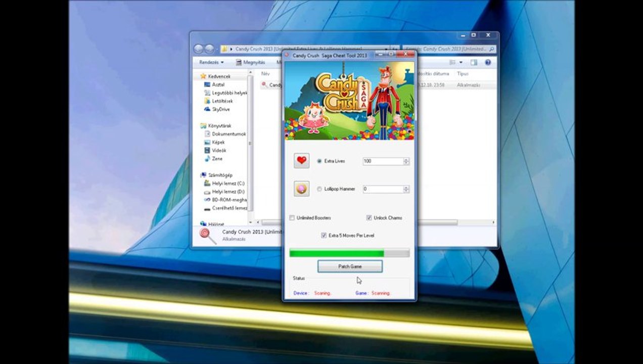Click the Cheat Tool title bar icon
Screen dimensions: 643x364
pos(288,55)
